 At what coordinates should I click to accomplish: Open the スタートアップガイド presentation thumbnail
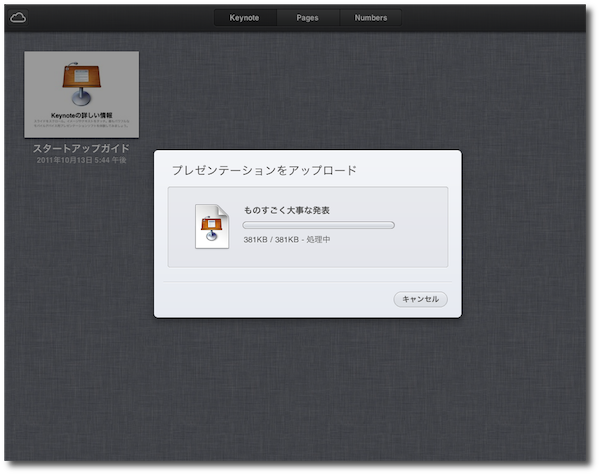[82, 95]
